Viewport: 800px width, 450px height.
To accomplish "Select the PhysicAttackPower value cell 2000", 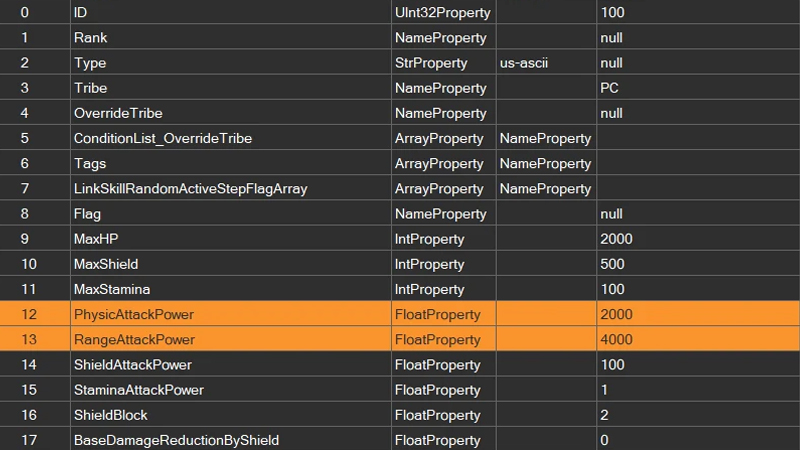I will (x=698, y=314).
